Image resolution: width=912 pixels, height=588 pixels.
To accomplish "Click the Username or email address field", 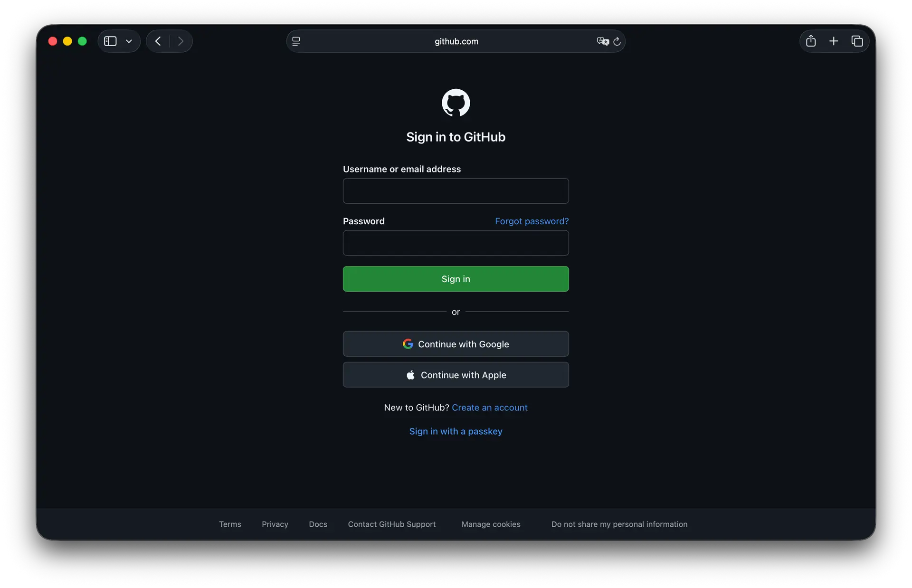I will pos(456,191).
